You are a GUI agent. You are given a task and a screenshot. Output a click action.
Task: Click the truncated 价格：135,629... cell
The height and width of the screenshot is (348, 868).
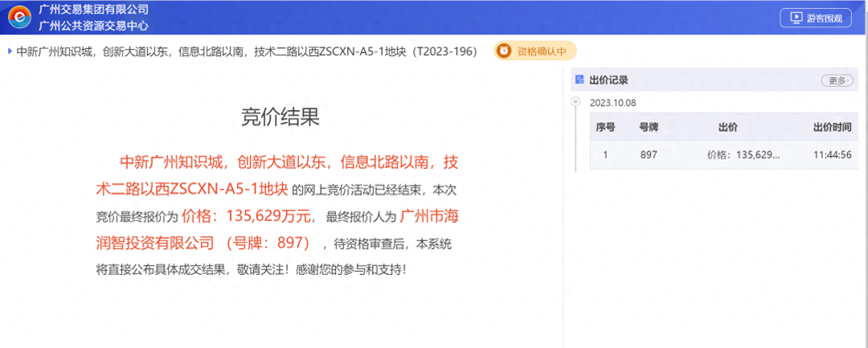pos(743,155)
